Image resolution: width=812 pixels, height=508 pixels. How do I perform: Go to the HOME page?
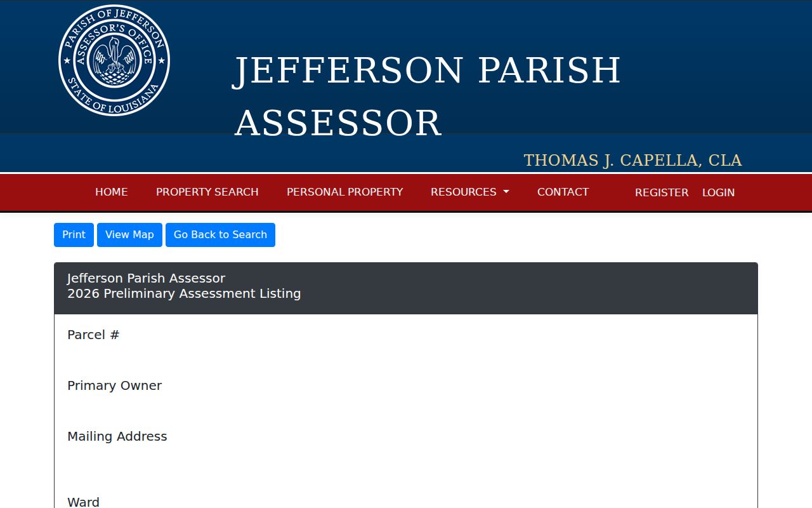(112, 192)
